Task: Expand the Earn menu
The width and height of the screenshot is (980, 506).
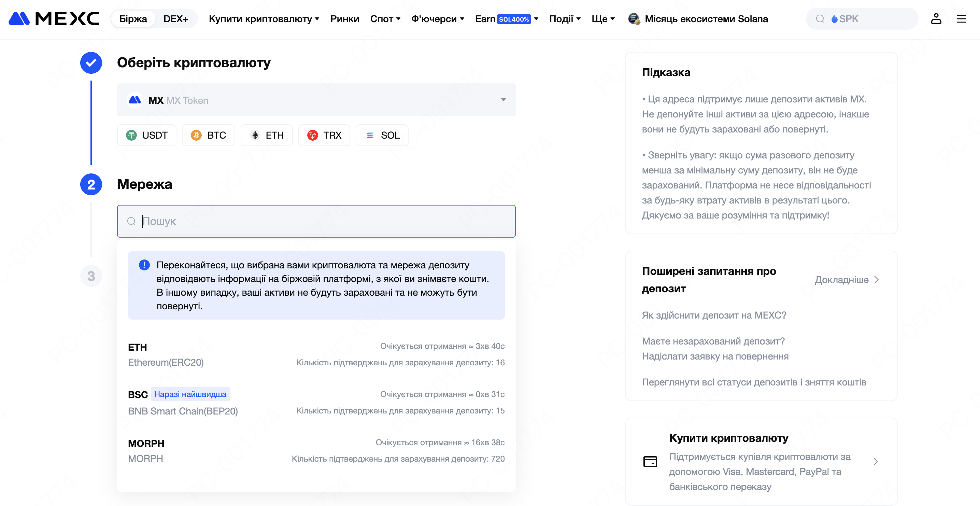Action: (506, 19)
